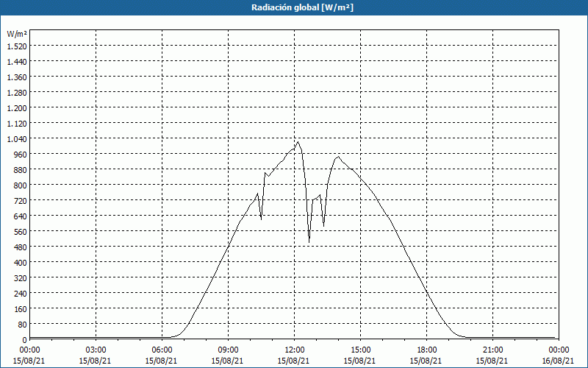Click the 21:00 time axis label
588x368 pixels.
point(492,350)
